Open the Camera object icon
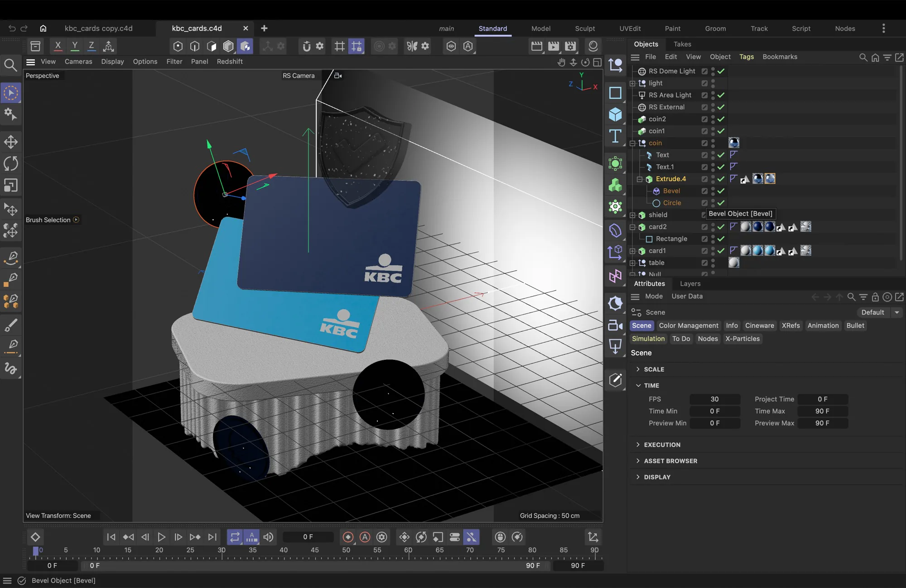This screenshot has width=906, height=588. coord(615,325)
